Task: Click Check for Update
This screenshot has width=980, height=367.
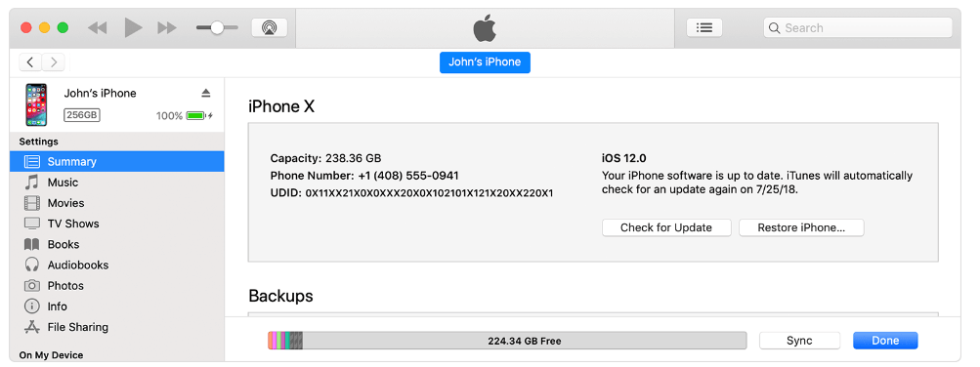Action: coord(666,227)
